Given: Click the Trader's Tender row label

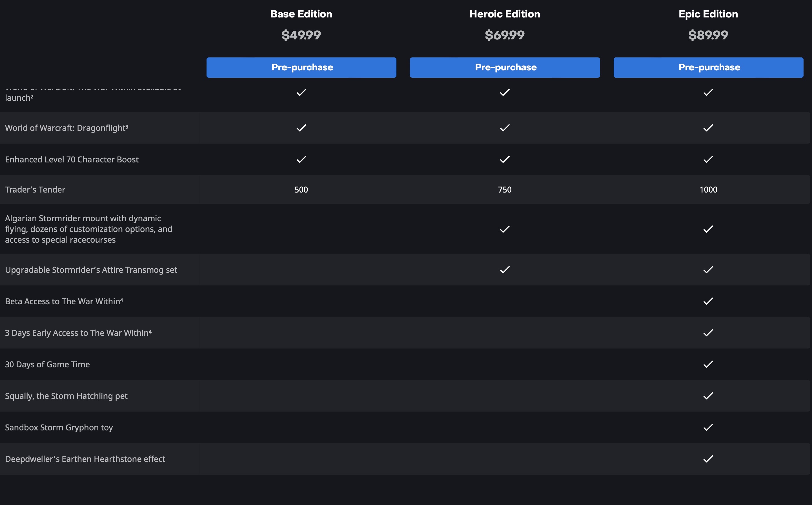Looking at the screenshot, I should pos(35,190).
